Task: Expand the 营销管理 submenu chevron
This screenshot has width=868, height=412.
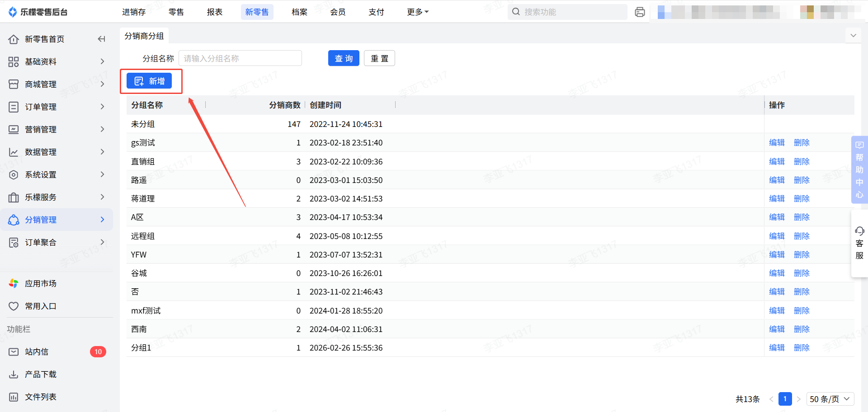Action: point(102,129)
